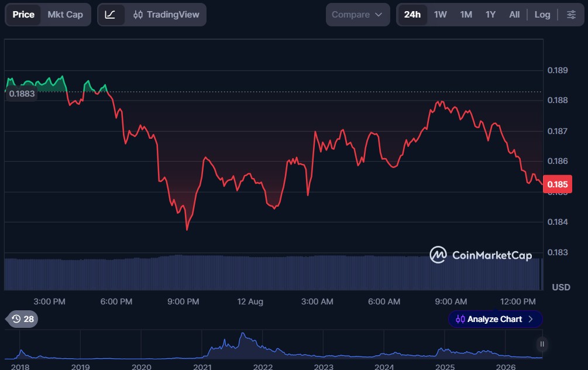Select the 1Y time range
Viewport: 588px width, 370px height.
[490, 15]
